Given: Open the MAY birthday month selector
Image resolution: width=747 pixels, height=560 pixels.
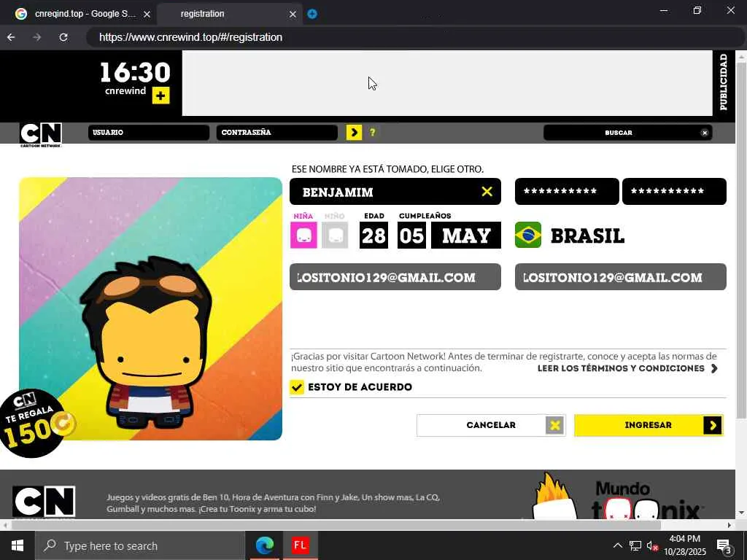Looking at the screenshot, I should click(466, 236).
